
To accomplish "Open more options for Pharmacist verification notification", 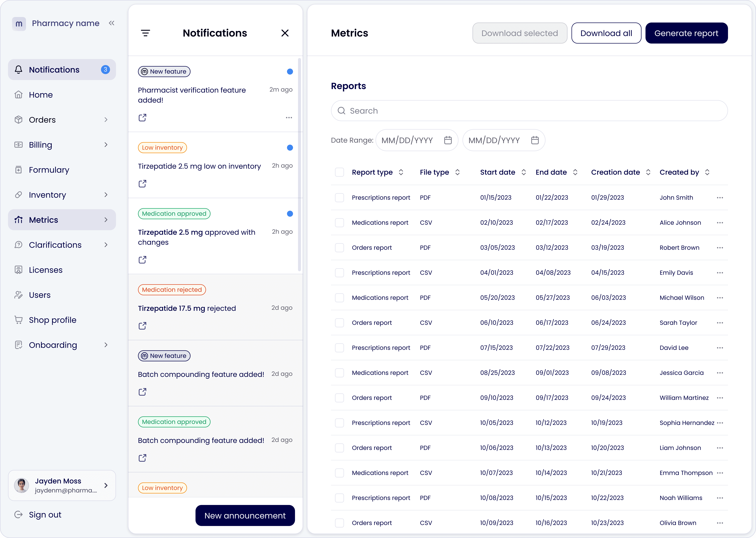I will coord(289,118).
